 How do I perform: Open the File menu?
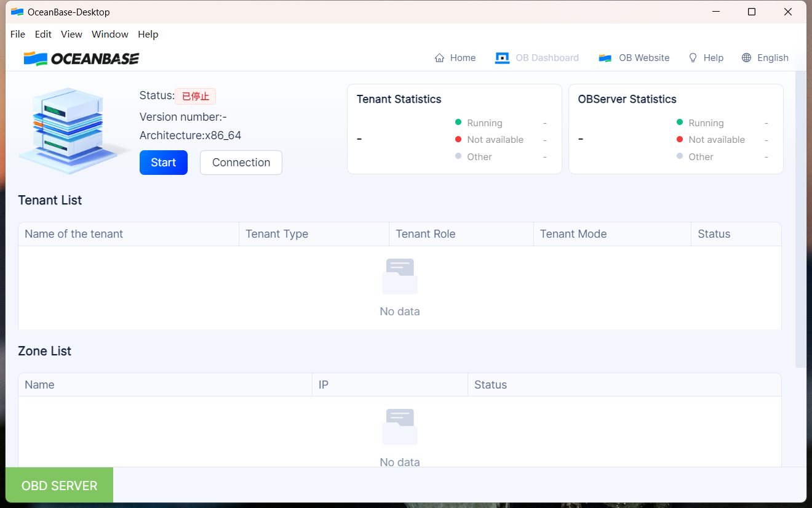[x=18, y=34]
